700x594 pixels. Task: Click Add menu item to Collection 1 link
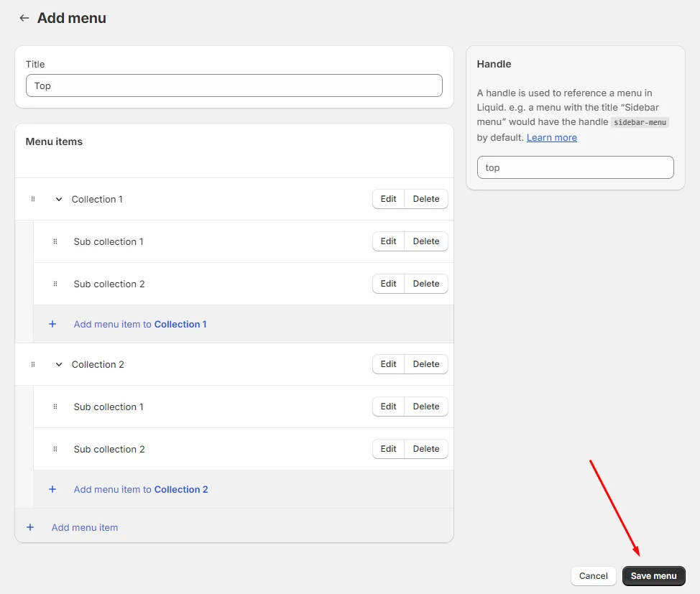pyautogui.click(x=140, y=325)
